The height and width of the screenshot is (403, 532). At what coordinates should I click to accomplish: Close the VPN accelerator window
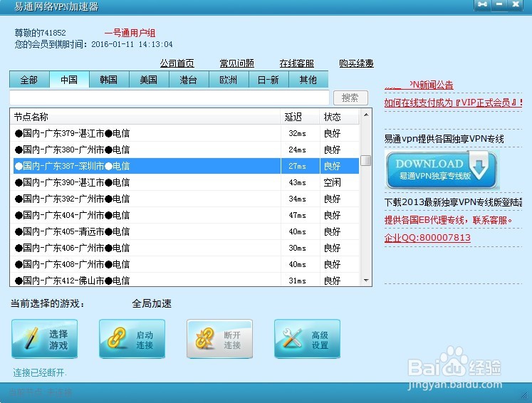tap(516, 4)
